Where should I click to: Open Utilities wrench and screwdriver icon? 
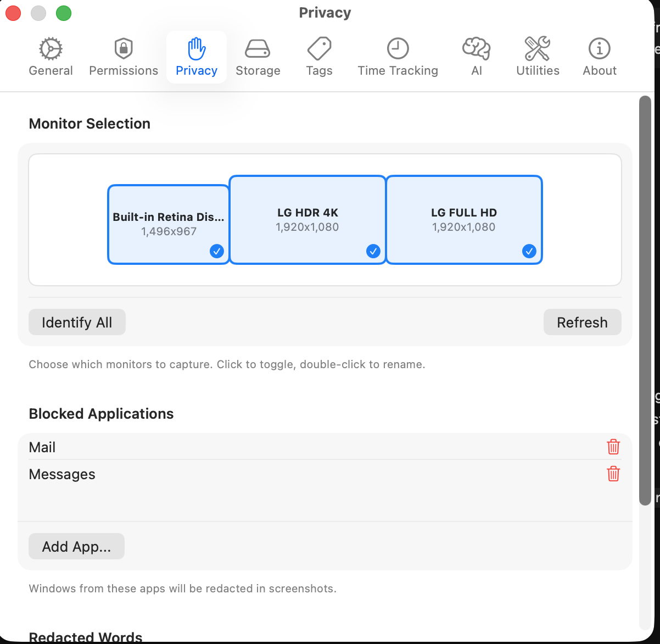click(538, 49)
